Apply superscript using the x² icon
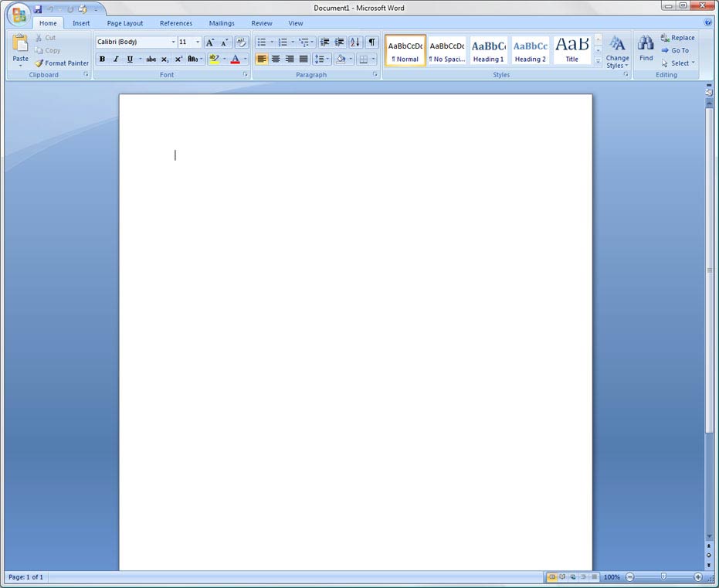 coord(178,59)
